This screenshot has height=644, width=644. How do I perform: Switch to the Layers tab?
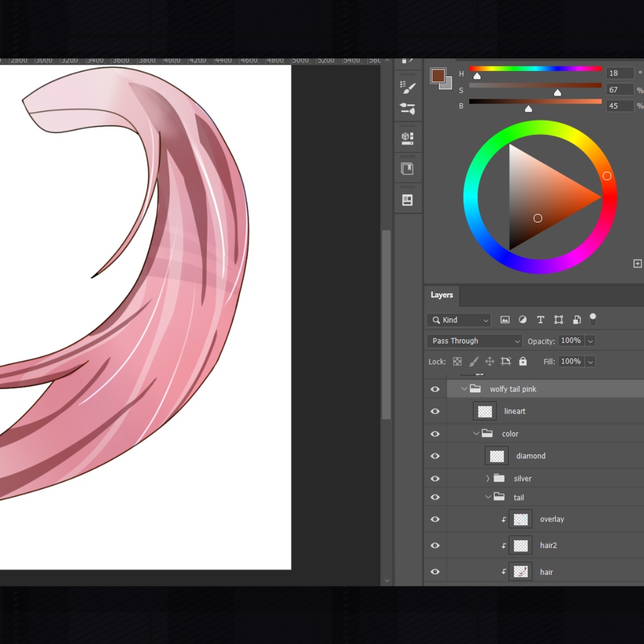pos(441,295)
